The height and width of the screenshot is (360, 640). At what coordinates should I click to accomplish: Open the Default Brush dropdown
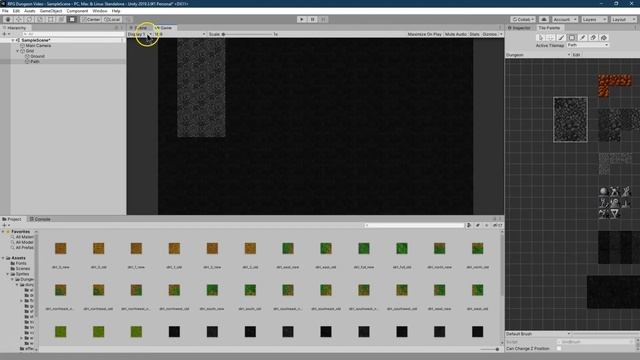538,334
